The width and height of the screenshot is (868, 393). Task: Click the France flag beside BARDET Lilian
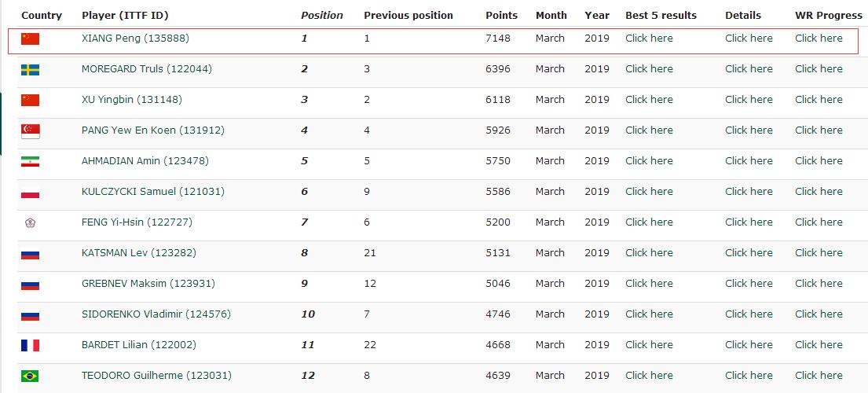30,345
